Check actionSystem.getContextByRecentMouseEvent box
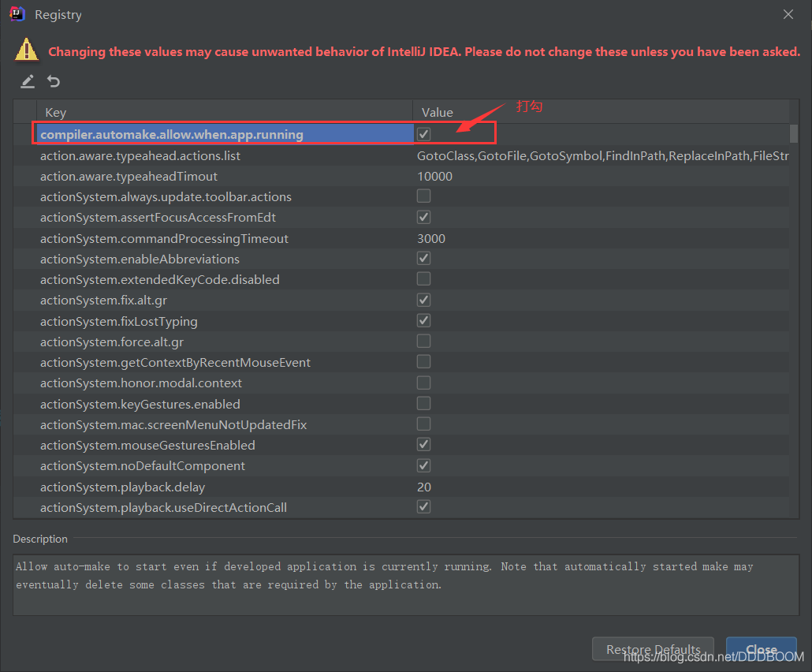The image size is (812, 672). point(423,362)
